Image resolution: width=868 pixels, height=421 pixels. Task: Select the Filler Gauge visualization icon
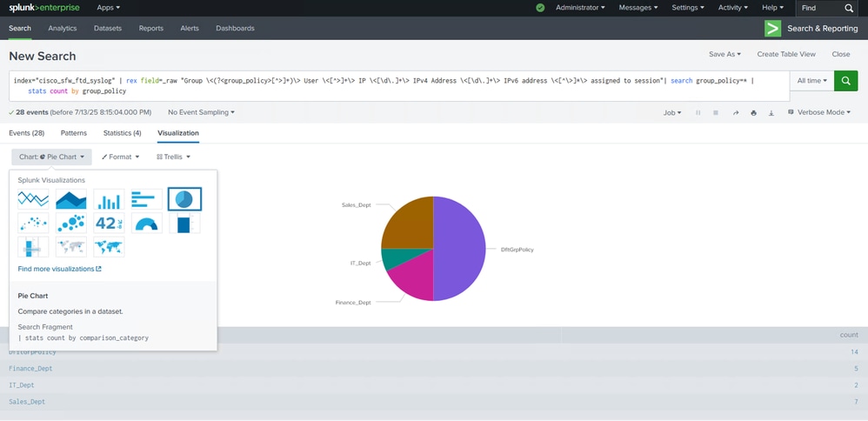(185, 223)
